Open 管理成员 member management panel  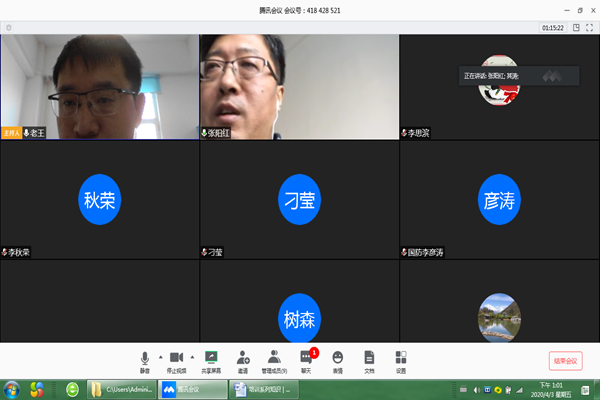tap(274, 362)
